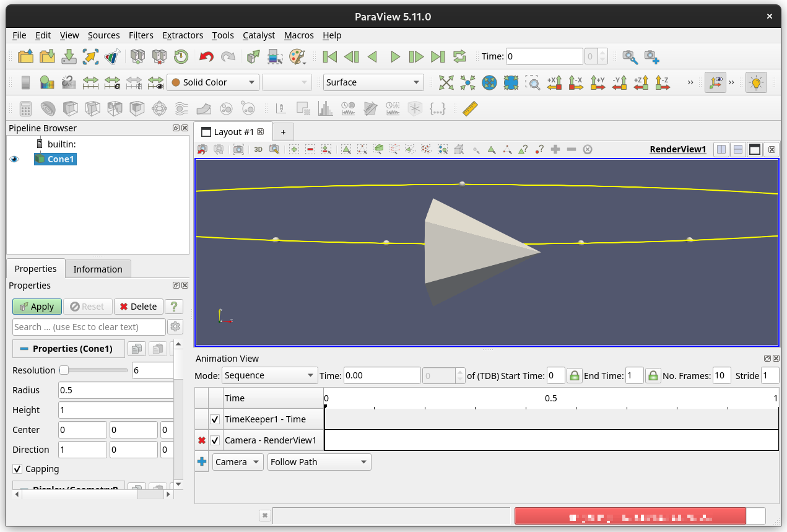
Task: Toggle animation loop playback
Action: pos(459,57)
